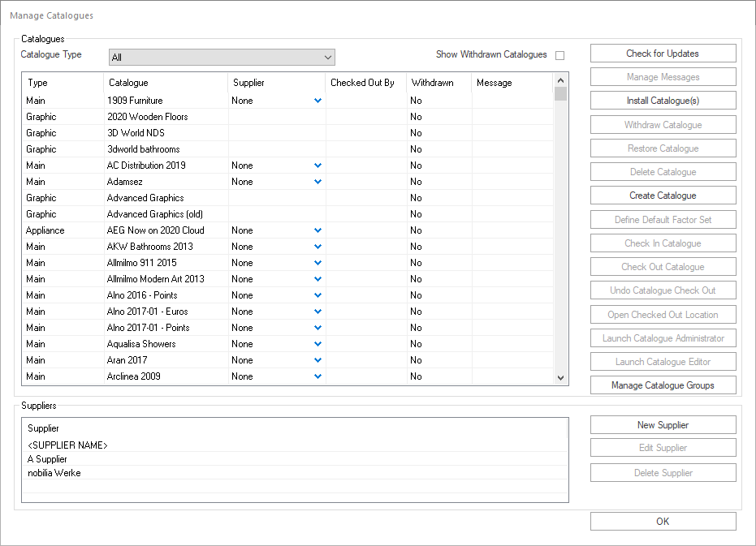Select nobilia Werke in the Suppliers list
This screenshot has width=756, height=546.
54,473
